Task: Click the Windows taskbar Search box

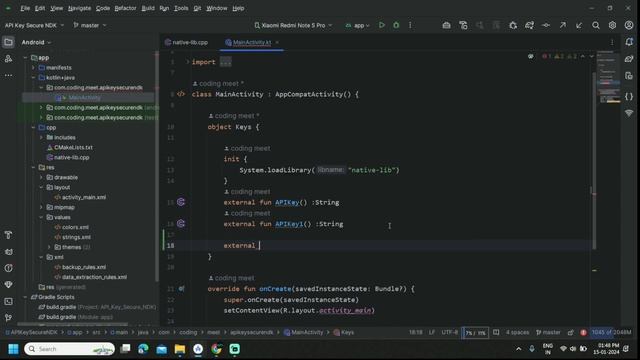Action: [x=69, y=349]
